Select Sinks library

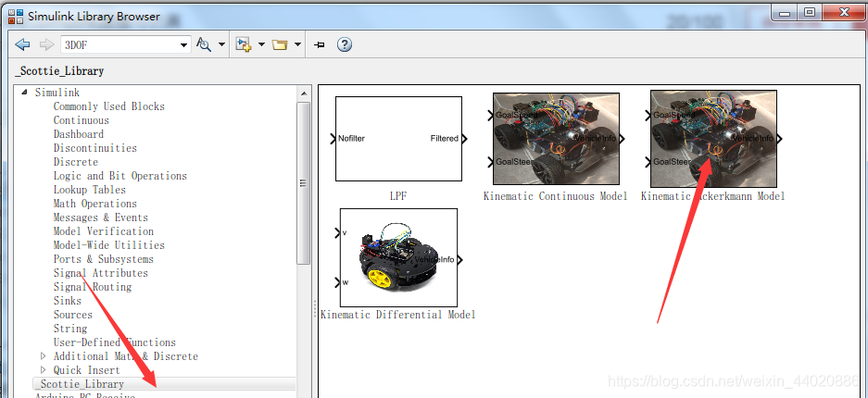tap(68, 300)
